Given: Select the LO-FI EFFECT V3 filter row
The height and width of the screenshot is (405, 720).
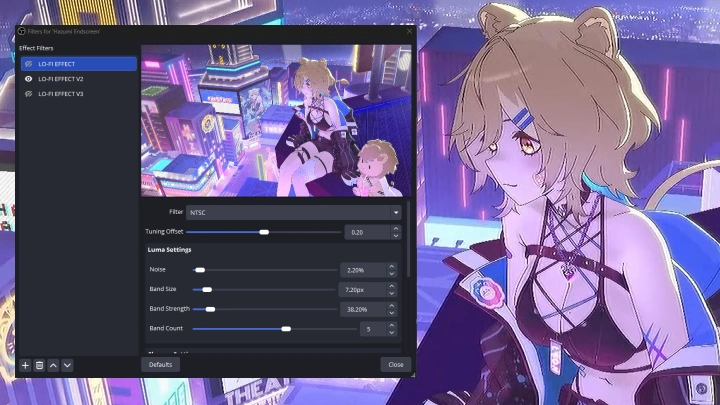Looking at the screenshot, I should (79, 94).
